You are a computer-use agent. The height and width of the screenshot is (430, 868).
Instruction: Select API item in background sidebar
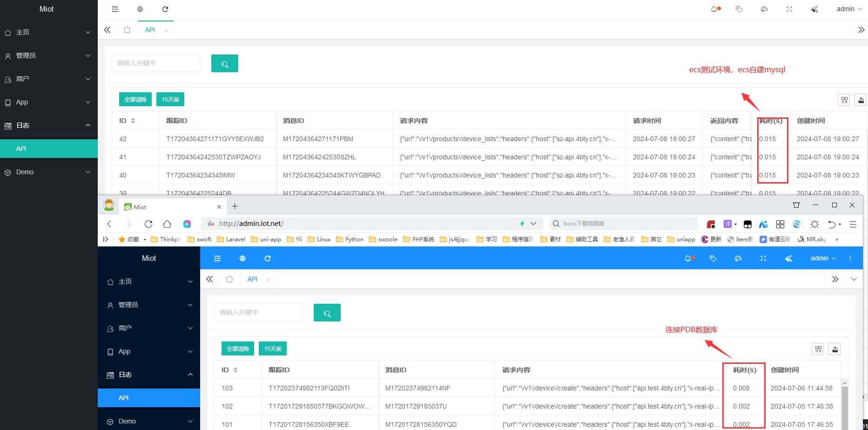49,149
